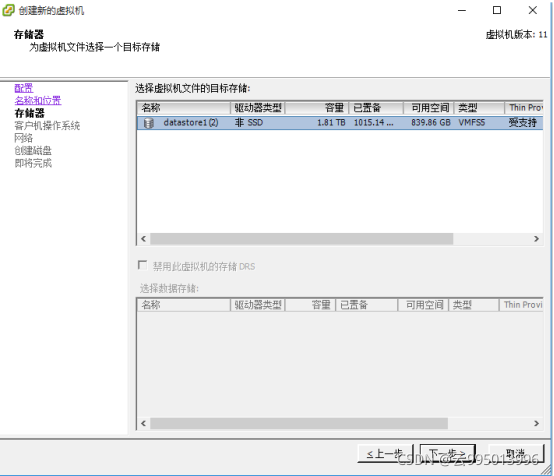Click lower table 已置备 column header

[366, 305]
